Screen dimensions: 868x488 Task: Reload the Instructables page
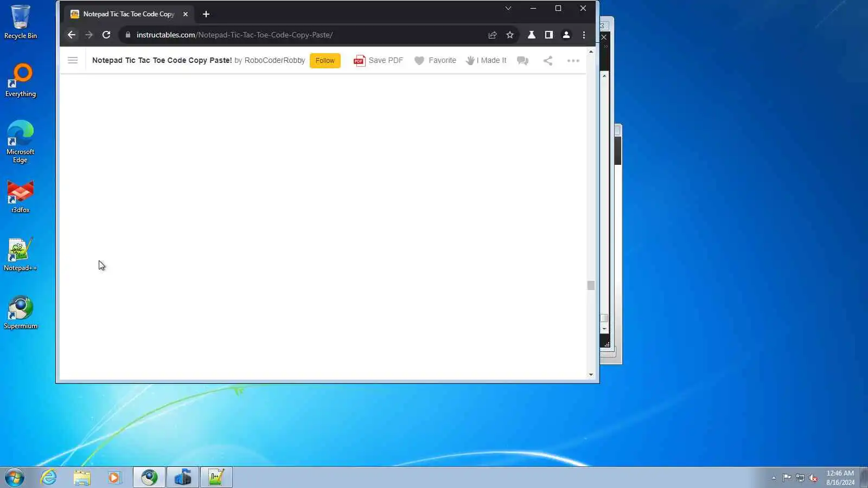pyautogui.click(x=106, y=35)
